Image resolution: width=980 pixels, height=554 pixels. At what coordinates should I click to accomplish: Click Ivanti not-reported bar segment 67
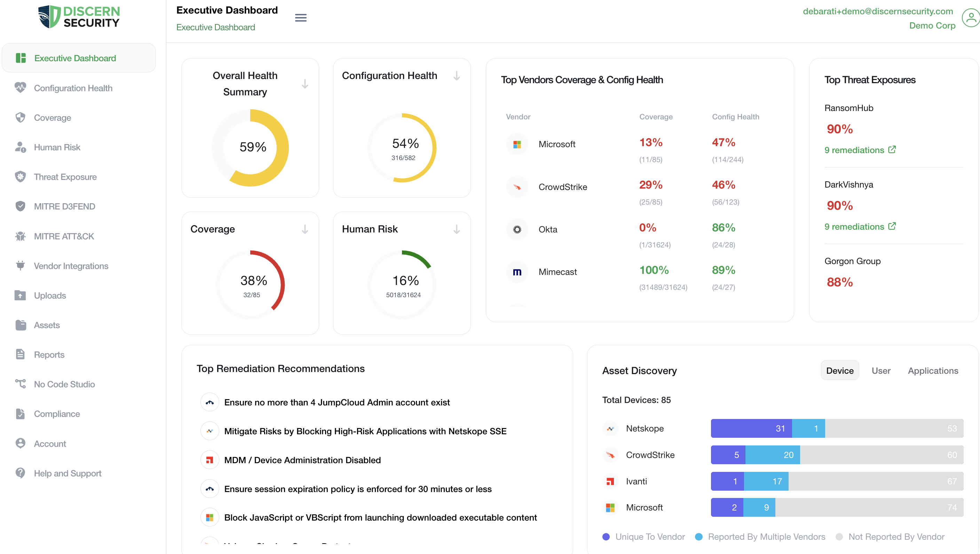[876, 481]
